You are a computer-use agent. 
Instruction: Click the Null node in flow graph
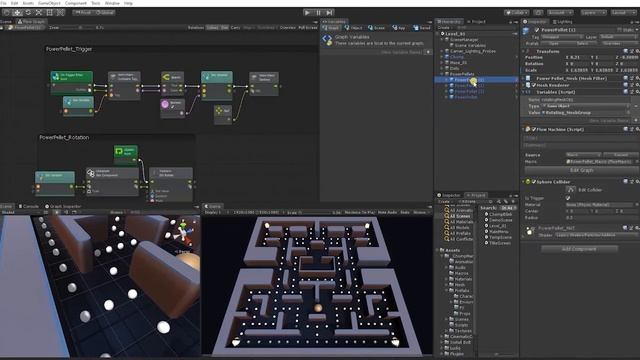pos(223,114)
